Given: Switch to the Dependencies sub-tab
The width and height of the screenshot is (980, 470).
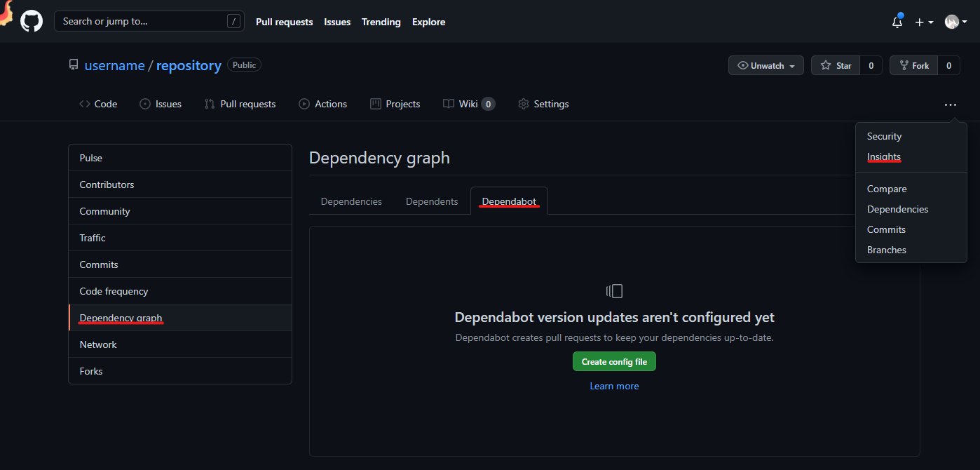Looking at the screenshot, I should (x=351, y=201).
